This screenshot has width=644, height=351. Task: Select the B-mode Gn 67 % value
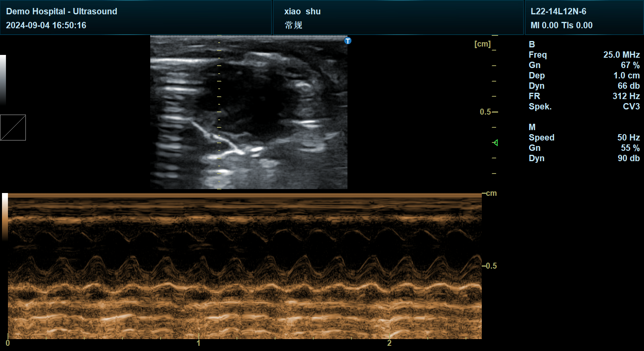click(630, 65)
